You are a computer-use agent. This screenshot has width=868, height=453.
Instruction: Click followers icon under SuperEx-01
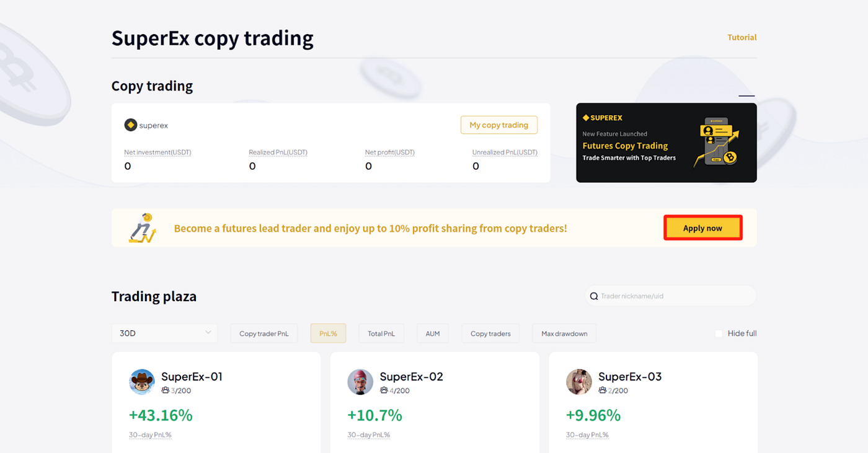166,390
